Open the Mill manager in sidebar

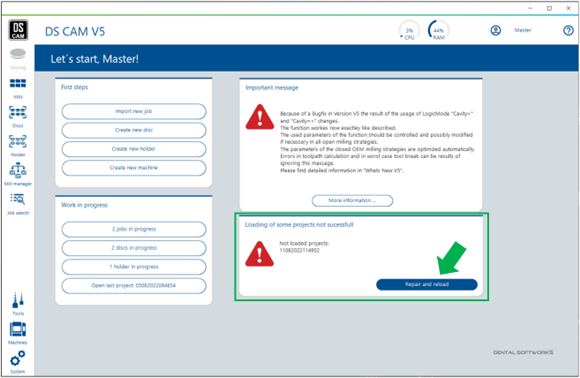click(x=18, y=175)
